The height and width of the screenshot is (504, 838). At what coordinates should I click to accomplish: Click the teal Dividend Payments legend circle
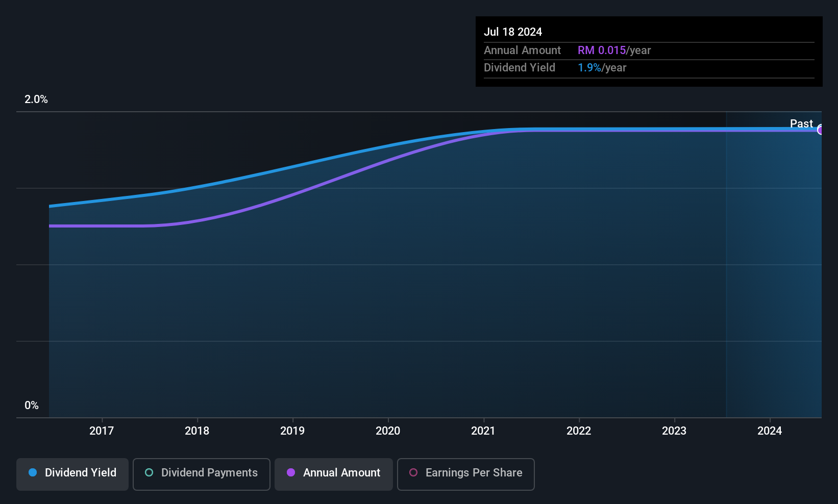(149, 472)
